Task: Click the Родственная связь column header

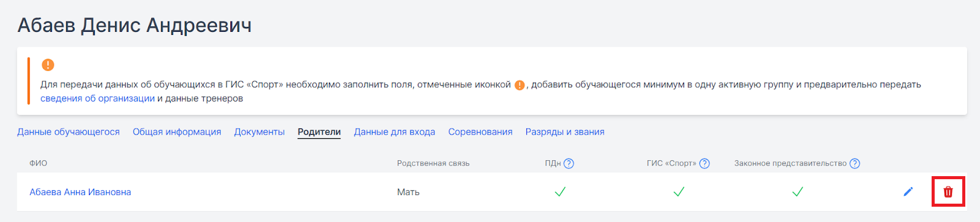Action: click(433, 163)
